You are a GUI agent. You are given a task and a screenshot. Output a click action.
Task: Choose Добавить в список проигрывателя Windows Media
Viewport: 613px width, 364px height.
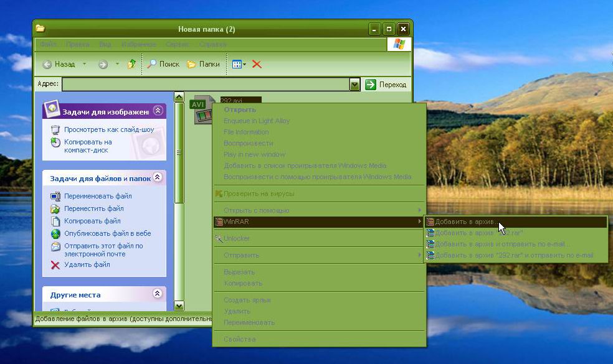[319, 166]
